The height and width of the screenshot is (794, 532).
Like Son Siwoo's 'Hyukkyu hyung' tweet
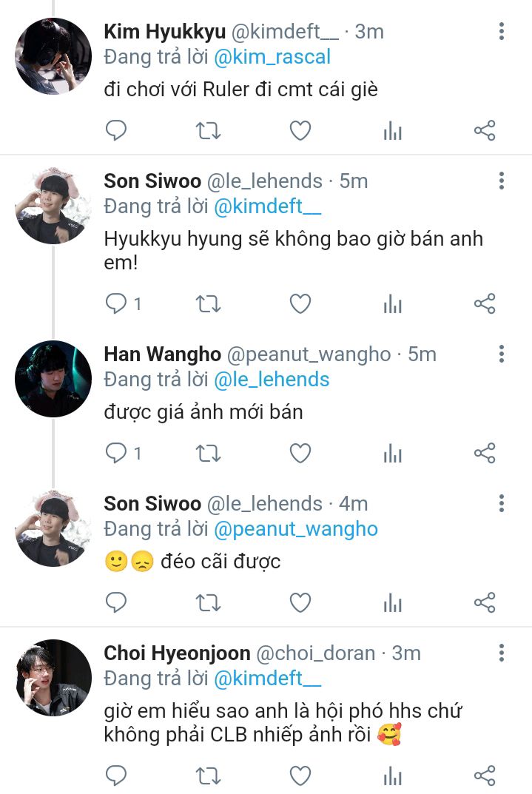[300, 303]
